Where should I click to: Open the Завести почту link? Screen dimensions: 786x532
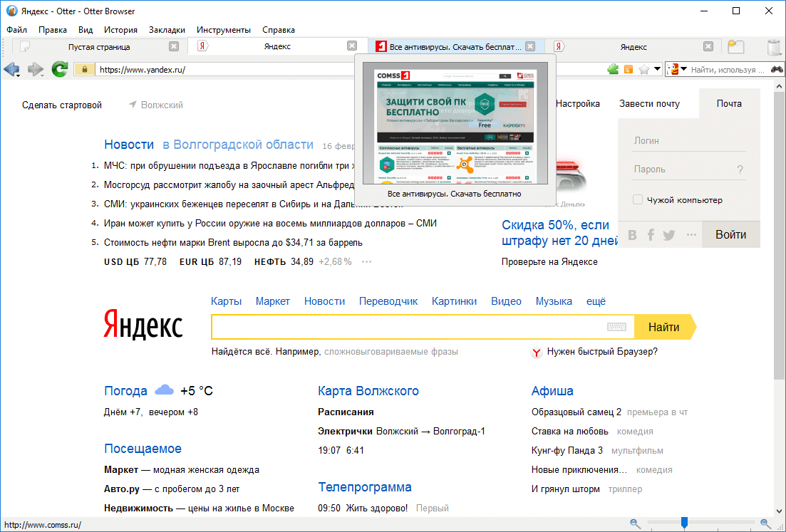pos(649,104)
